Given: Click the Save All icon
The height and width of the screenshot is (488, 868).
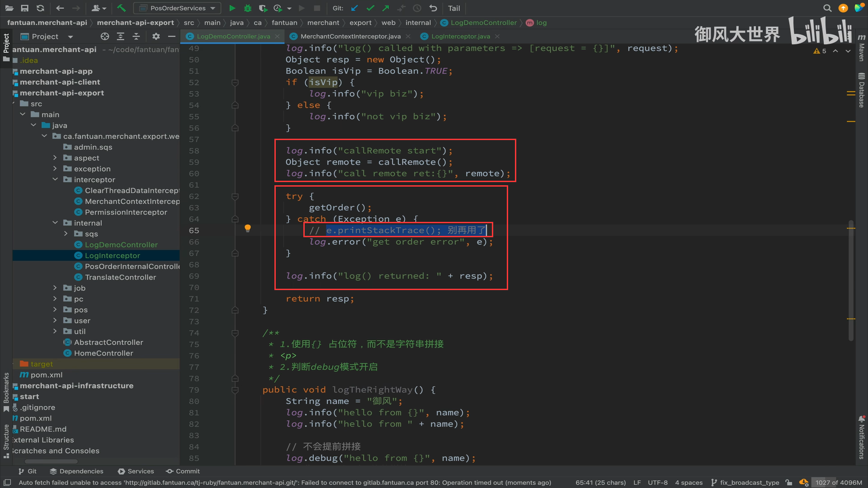Looking at the screenshot, I should 25,8.
